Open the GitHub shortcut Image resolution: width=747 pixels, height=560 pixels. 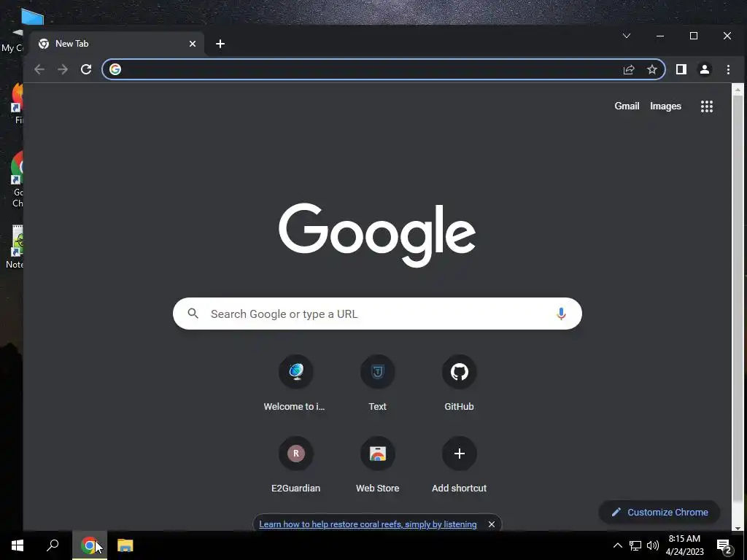[x=460, y=383]
